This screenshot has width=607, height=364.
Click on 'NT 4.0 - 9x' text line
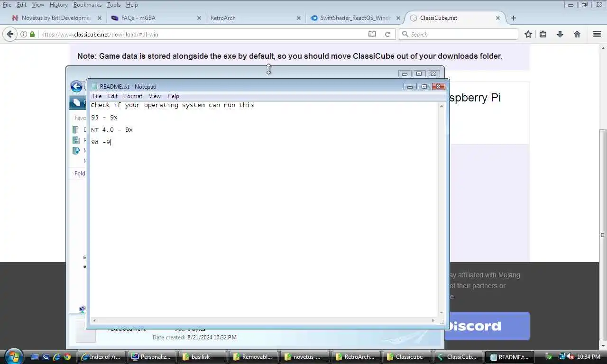click(x=112, y=130)
